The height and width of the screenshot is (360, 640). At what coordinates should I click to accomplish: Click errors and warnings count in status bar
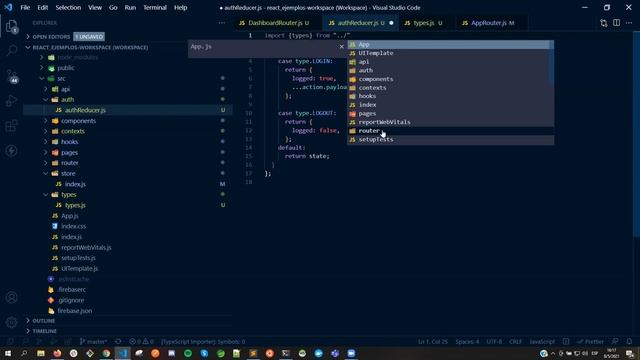tap(141, 341)
